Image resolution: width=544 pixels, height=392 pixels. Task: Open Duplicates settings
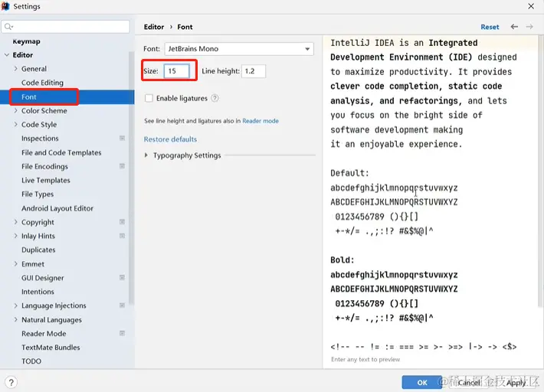click(x=38, y=250)
